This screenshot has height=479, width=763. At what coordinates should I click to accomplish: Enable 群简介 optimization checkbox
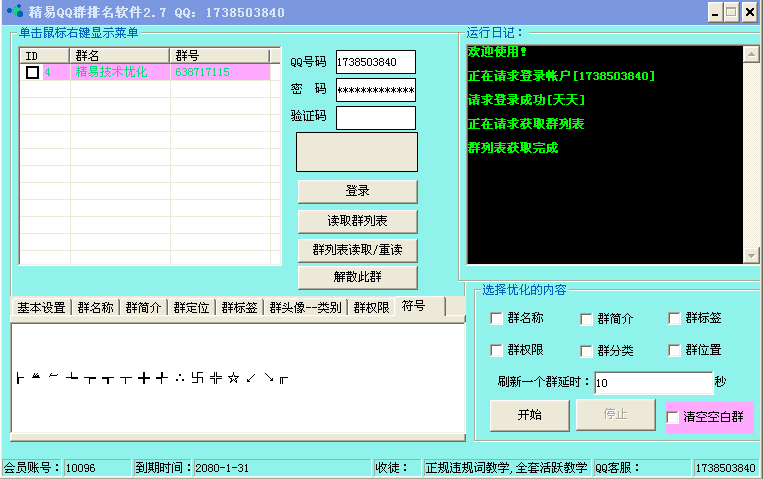pos(586,319)
